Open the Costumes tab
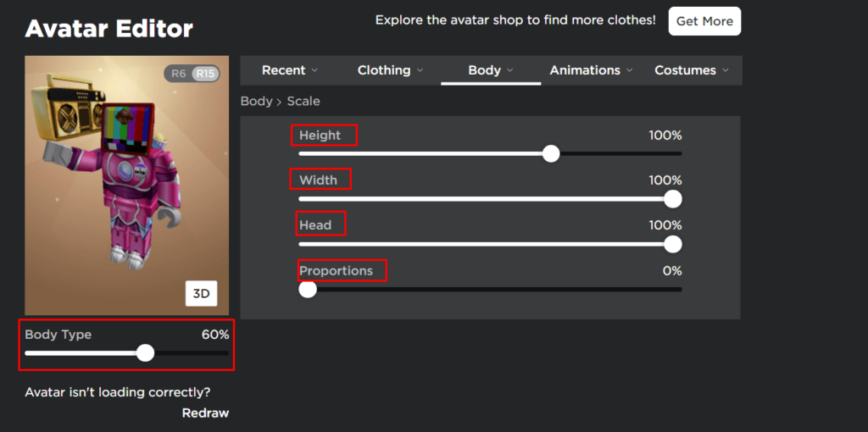The width and height of the screenshot is (868, 432). coord(692,70)
